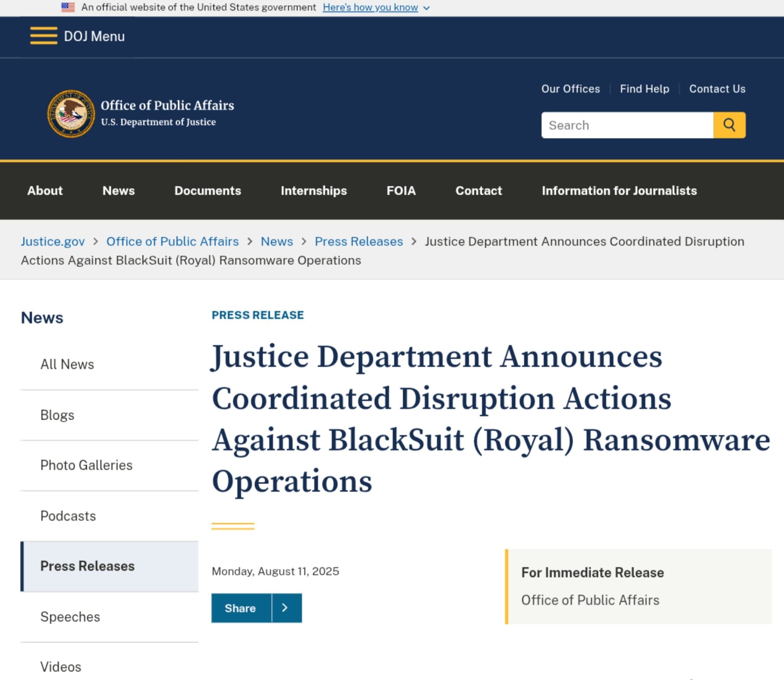This screenshot has width=784, height=680.
Task: Open the News navigation menu
Action: (x=118, y=191)
